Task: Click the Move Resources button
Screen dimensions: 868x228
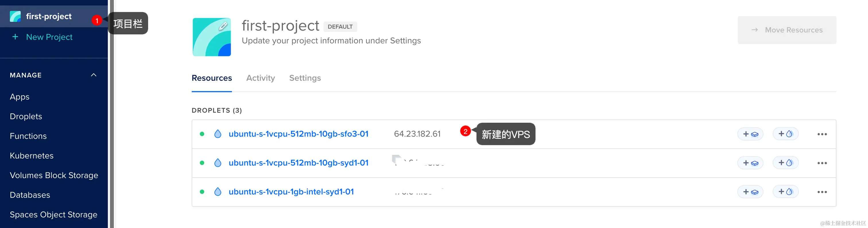Action: (787, 30)
